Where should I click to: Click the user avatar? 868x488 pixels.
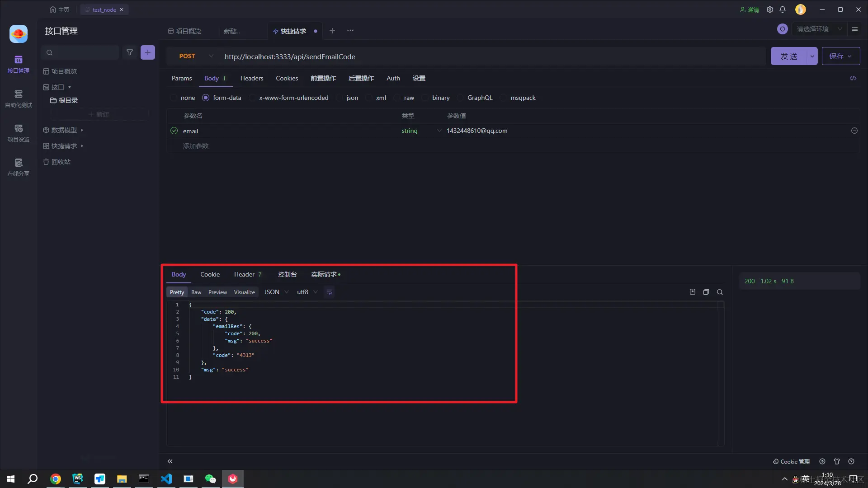click(x=801, y=9)
